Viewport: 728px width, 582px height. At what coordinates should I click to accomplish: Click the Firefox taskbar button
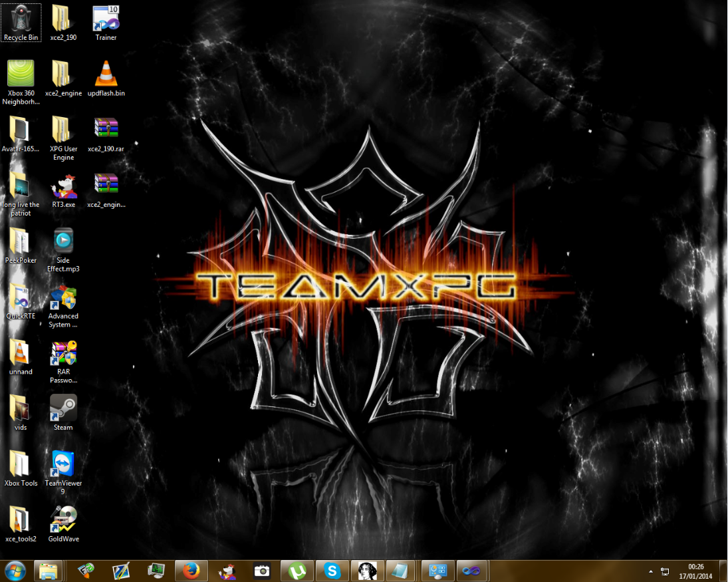pyautogui.click(x=192, y=571)
